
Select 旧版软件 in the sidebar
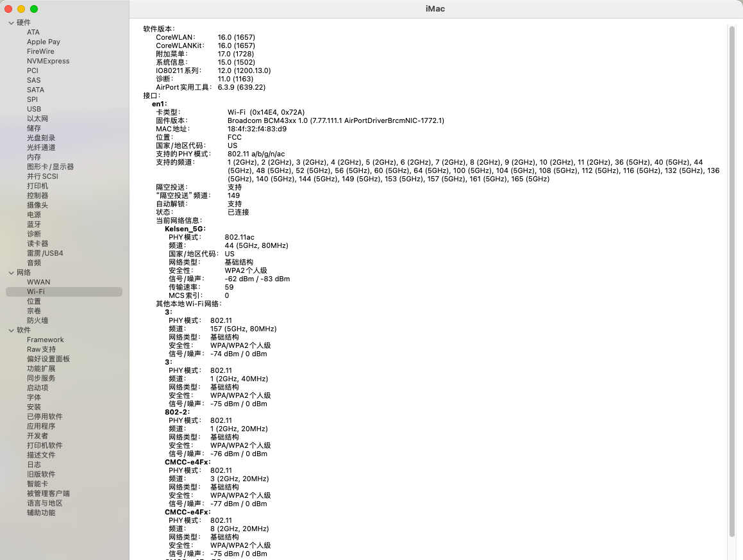41,474
